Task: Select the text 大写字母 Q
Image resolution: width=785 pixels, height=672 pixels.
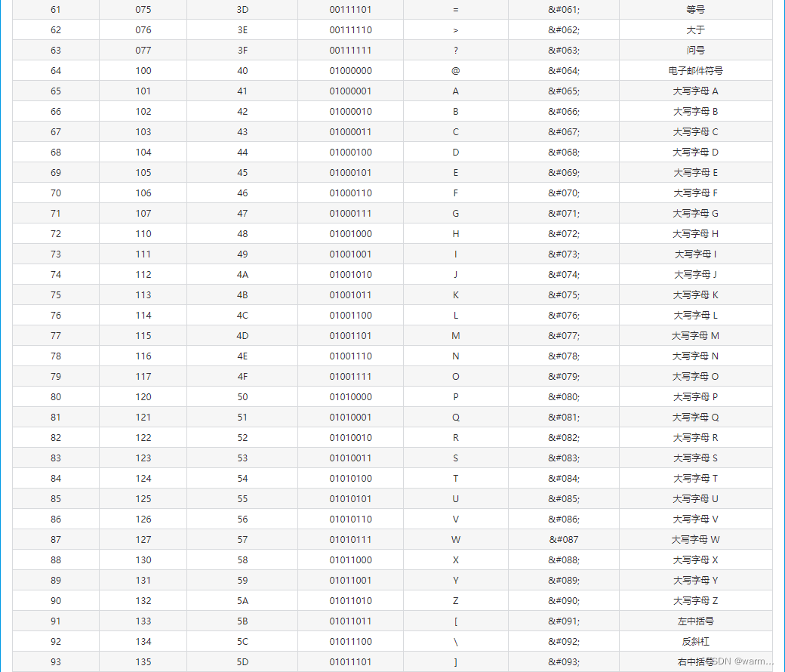Action: pyautogui.click(x=695, y=417)
